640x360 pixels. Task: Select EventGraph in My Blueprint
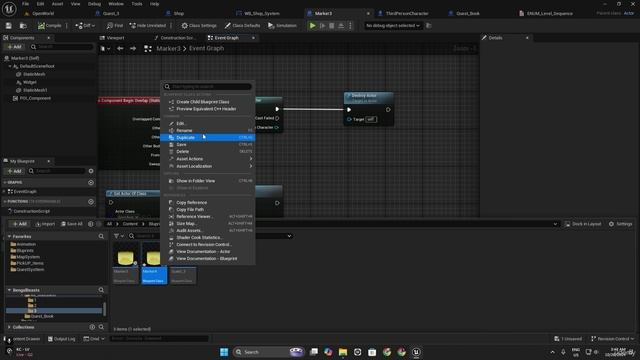(25, 191)
